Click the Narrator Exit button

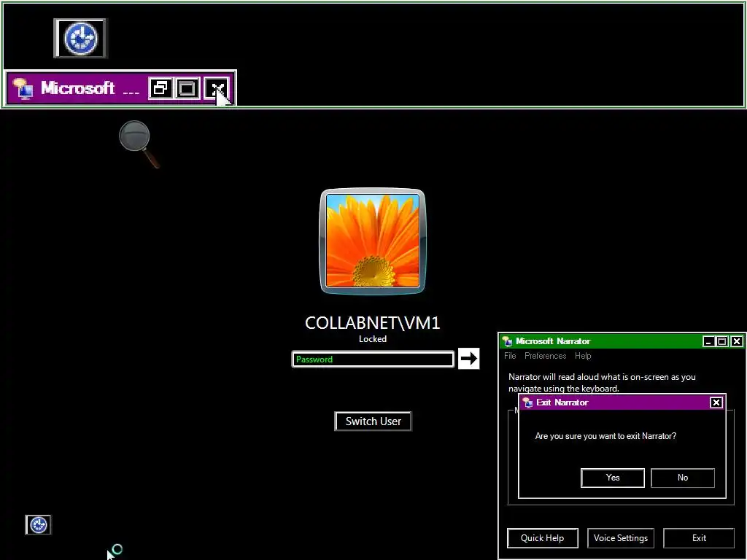[699, 538]
